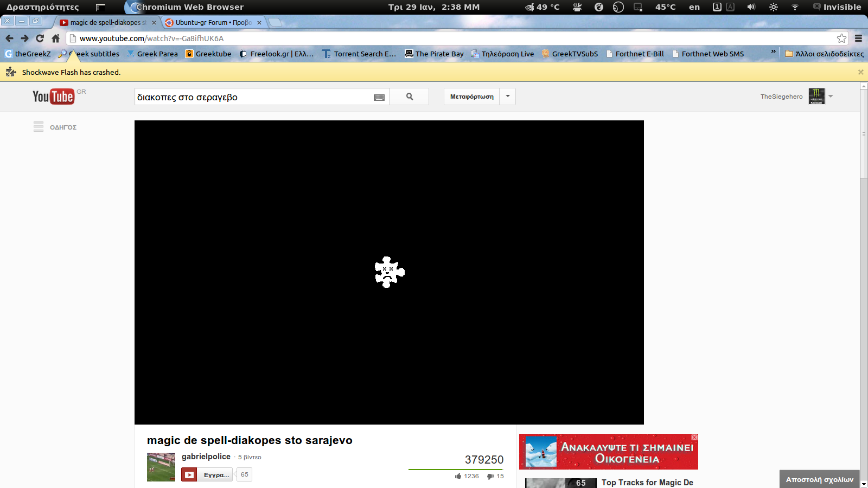Viewport: 868px width, 488px height.
Task: Expand the Μεταφόρτωση upload dropdown arrow
Action: coord(508,97)
